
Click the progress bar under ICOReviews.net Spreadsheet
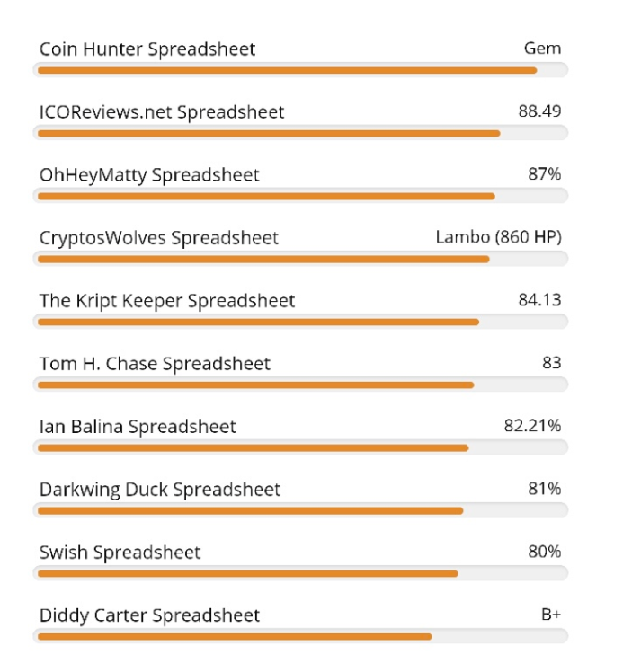tap(268, 133)
